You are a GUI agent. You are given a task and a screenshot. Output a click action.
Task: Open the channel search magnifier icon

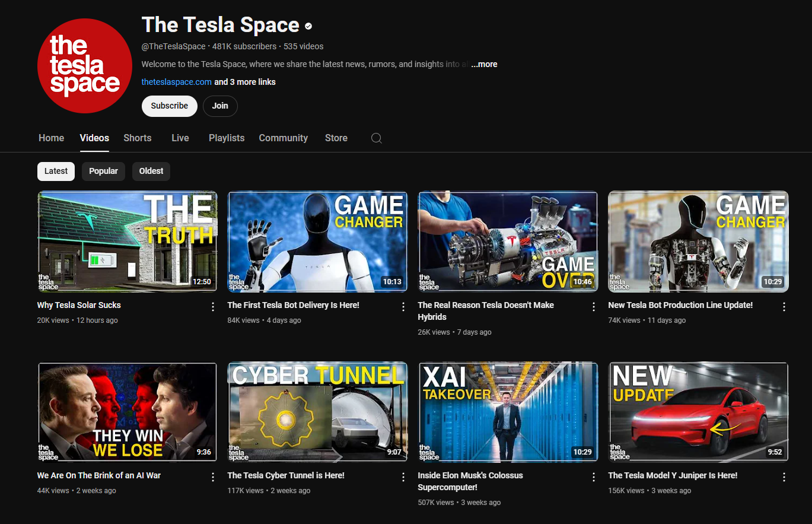tap(376, 138)
